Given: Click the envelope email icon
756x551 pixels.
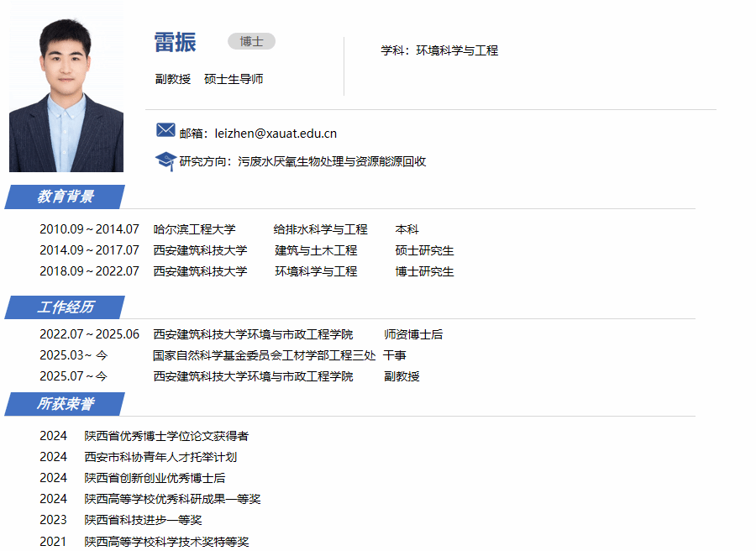Looking at the screenshot, I should (165, 130).
